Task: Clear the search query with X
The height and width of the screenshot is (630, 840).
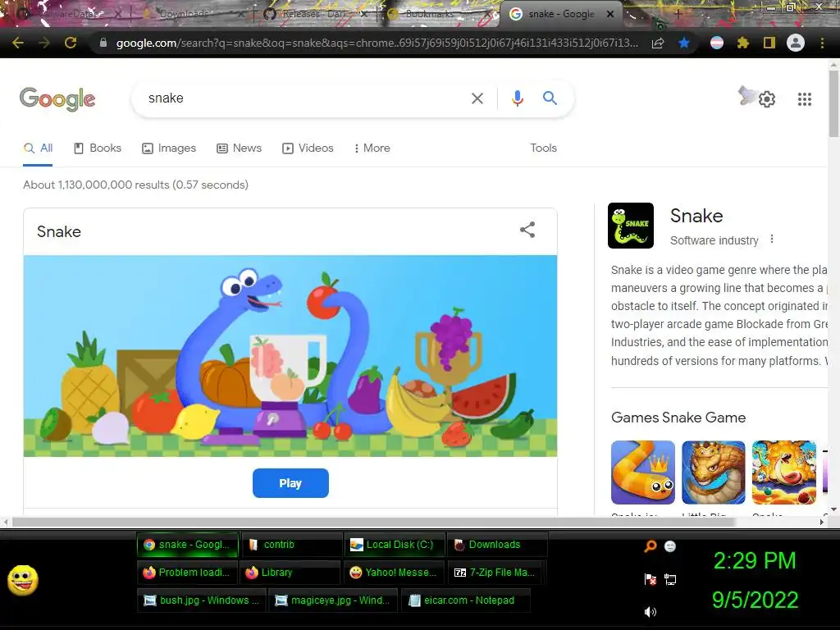Action: tap(477, 98)
